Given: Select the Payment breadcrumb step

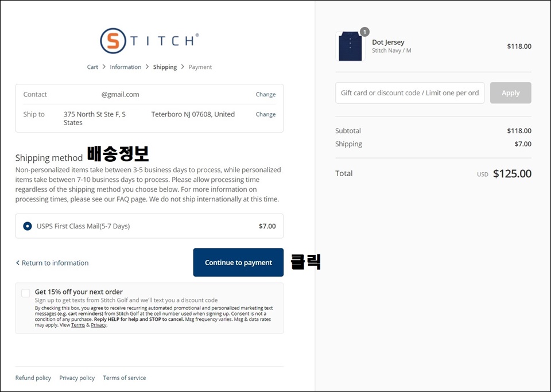Looking at the screenshot, I should [x=200, y=67].
